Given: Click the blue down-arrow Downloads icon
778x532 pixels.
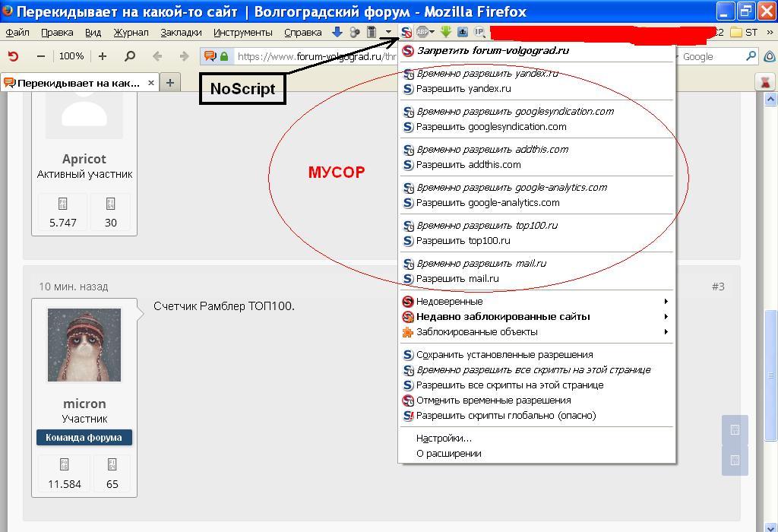Looking at the screenshot, I should click(x=337, y=32).
